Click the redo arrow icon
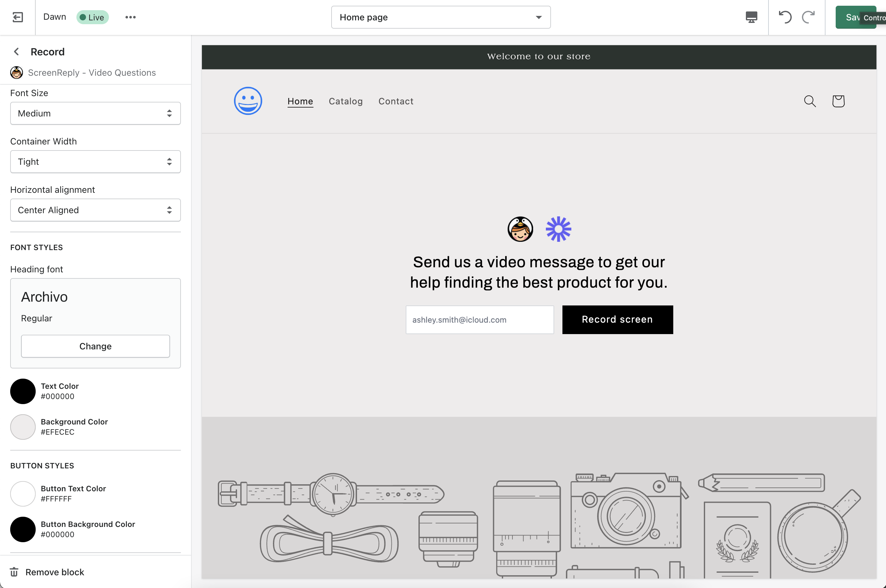The height and width of the screenshot is (588, 886). pos(808,17)
